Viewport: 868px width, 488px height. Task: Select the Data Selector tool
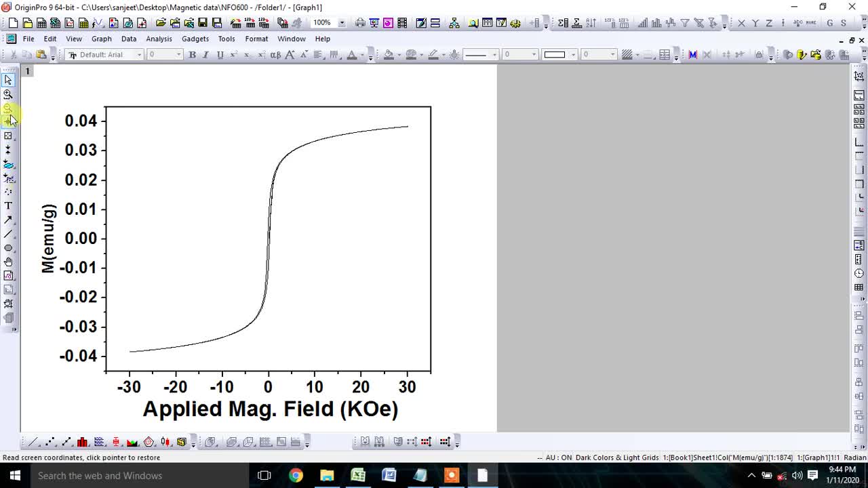[x=8, y=150]
